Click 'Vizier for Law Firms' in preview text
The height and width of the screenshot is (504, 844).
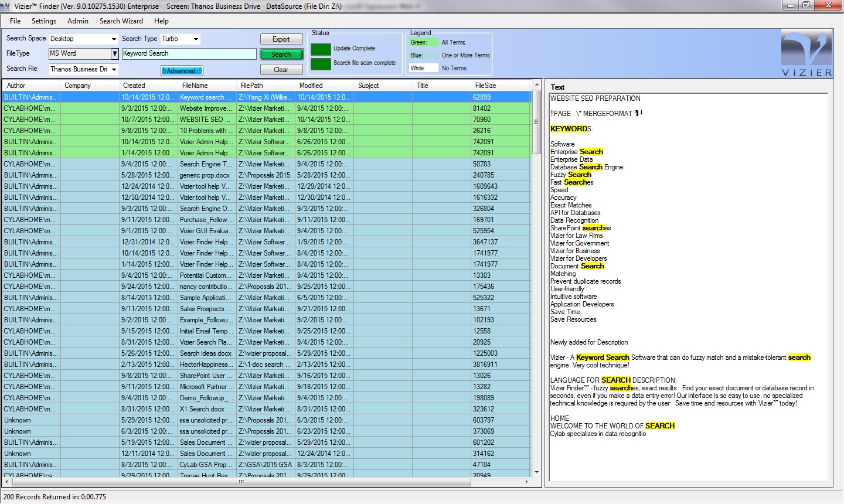[576, 236]
